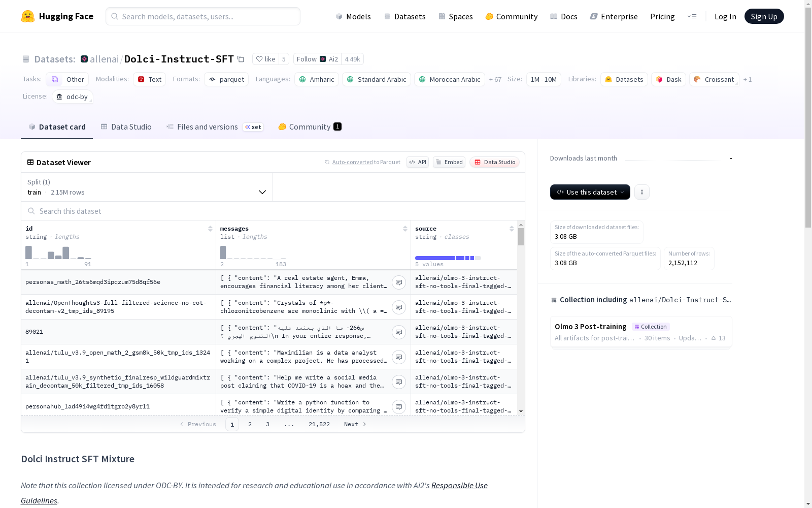Open the xet badge on Files tab

253,127
